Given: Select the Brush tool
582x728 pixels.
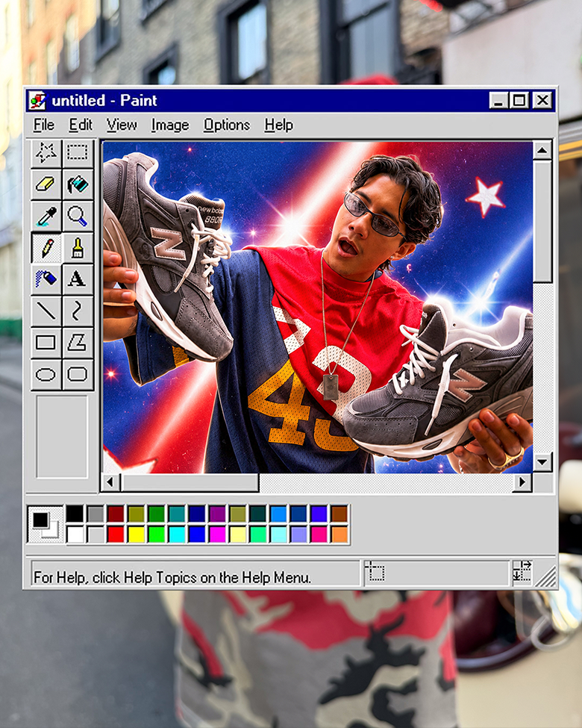Looking at the screenshot, I should pyautogui.click(x=78, y=247).
